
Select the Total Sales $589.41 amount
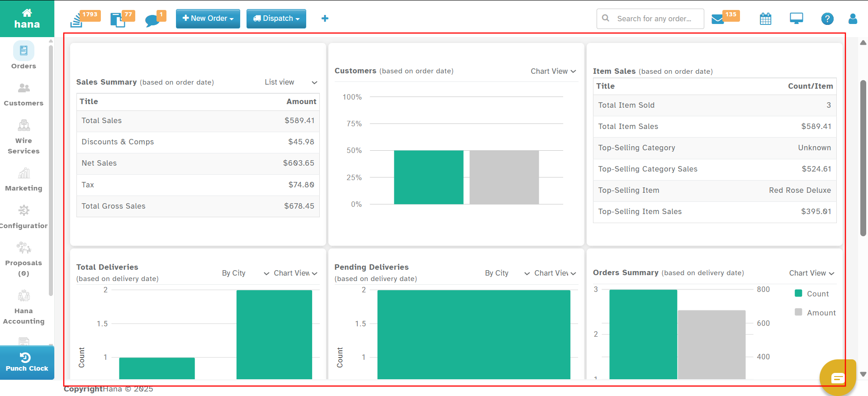(x=299, y=121)
